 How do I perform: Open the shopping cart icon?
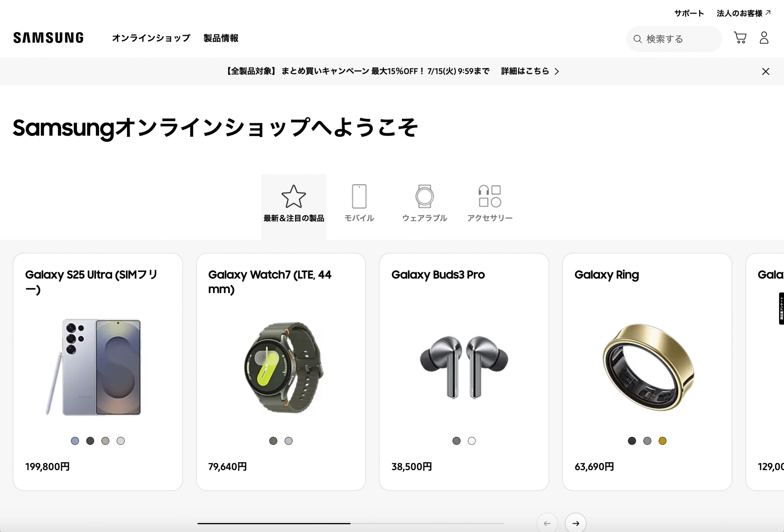click(x=740, y=38)
